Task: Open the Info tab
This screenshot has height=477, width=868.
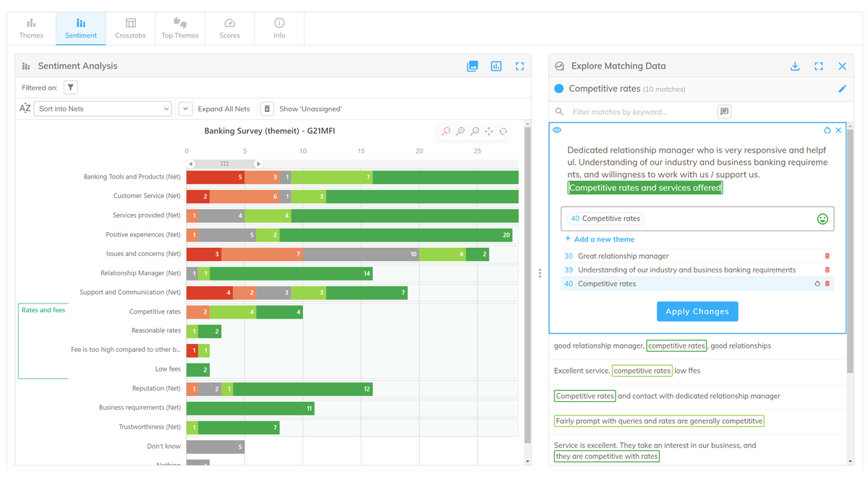Action: [x=279, y=28]
